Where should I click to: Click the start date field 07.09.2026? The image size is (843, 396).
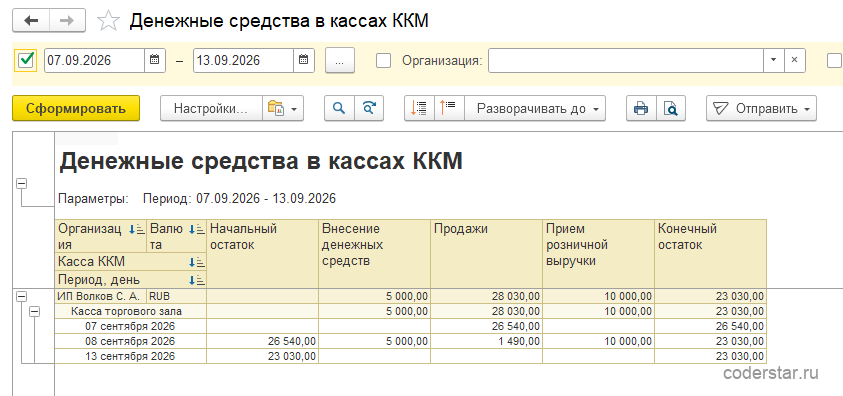[94, 60]
